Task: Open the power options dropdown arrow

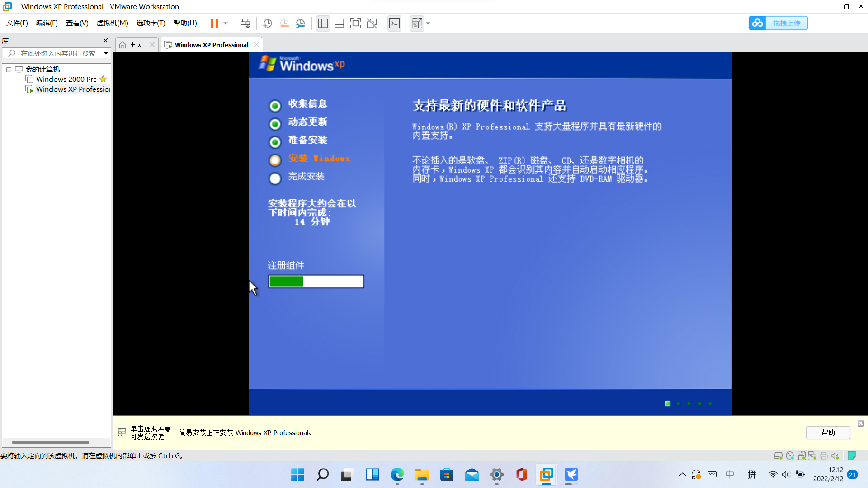Action: point(226,23)
